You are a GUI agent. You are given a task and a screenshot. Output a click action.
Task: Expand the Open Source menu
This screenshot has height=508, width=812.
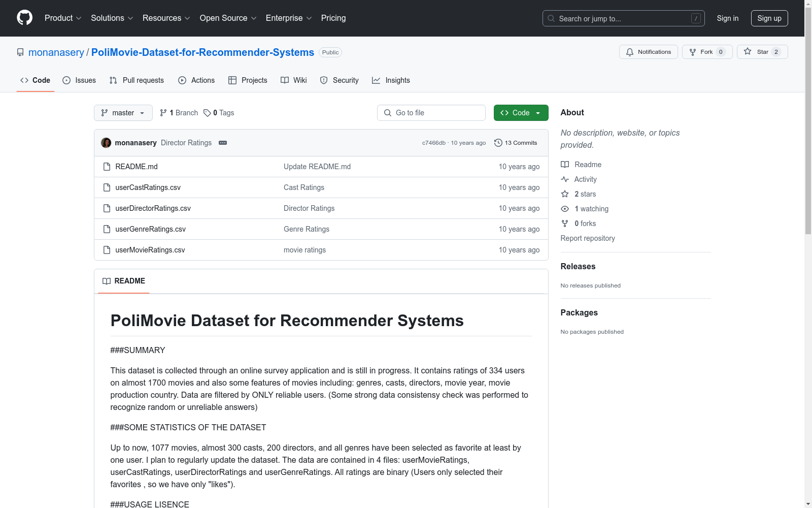(x=228, y=18)
